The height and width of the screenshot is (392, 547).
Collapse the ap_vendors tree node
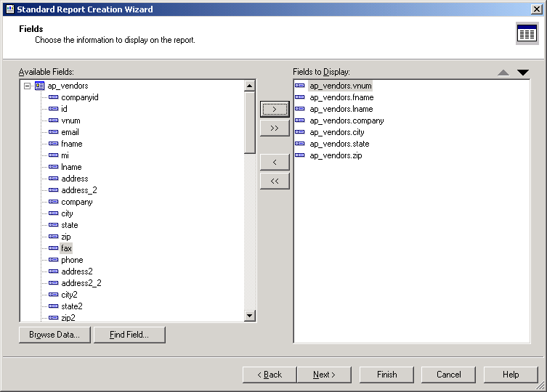pyautogui.click(x=27, y=86)
